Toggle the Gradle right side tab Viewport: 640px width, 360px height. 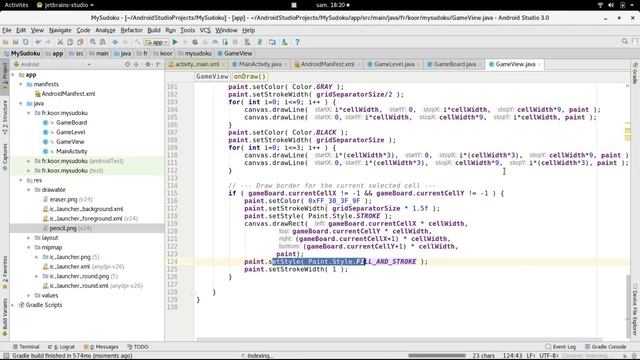coord(635,73)
